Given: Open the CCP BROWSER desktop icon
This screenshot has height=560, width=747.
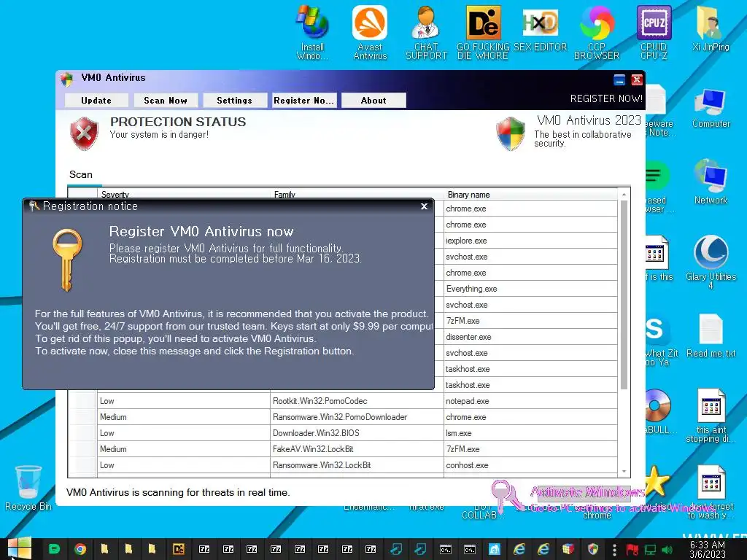Looking at the screenshot, I should (x=597, y=32).
